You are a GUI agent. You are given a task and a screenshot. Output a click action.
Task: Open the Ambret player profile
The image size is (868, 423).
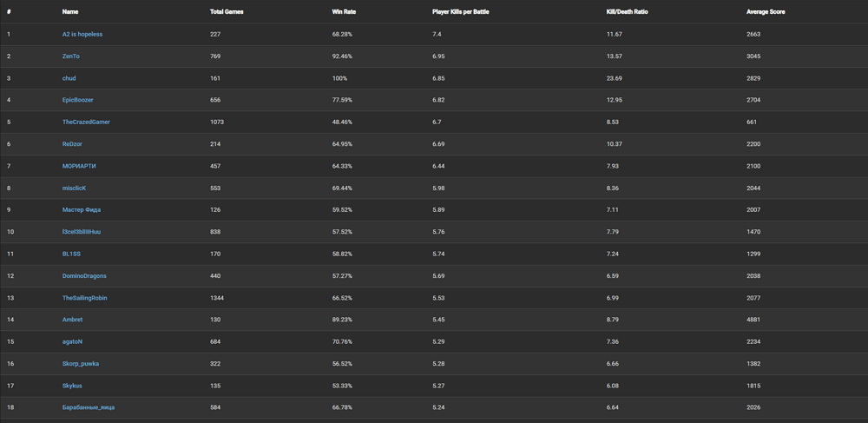pyautogui.click(x=73, y=320)
